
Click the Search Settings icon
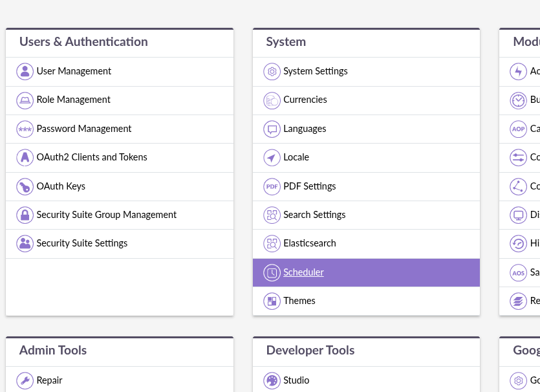coord(272,215)
